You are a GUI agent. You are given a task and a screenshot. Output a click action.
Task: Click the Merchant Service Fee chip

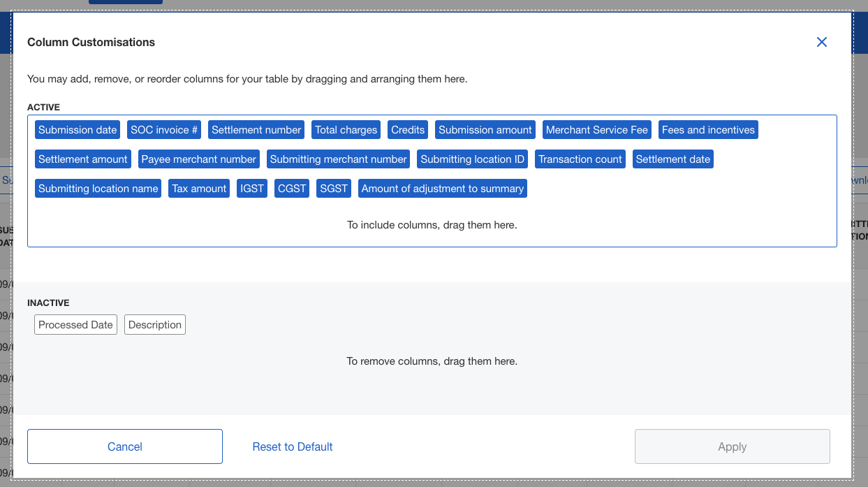coord(596,129)
